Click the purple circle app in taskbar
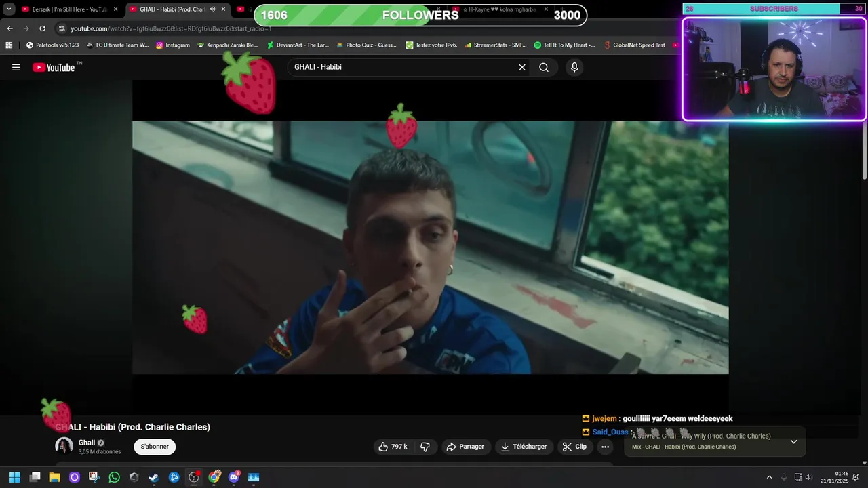 (x=75, y=477)
